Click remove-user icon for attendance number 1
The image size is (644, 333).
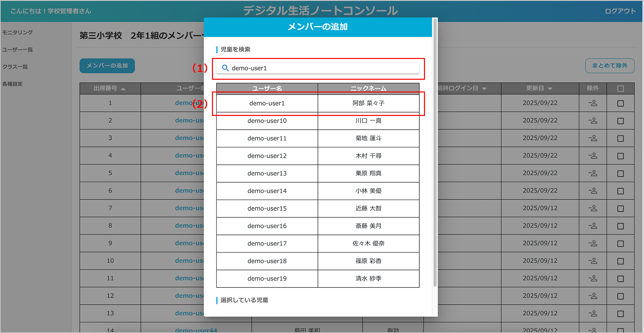click(593, 103)
